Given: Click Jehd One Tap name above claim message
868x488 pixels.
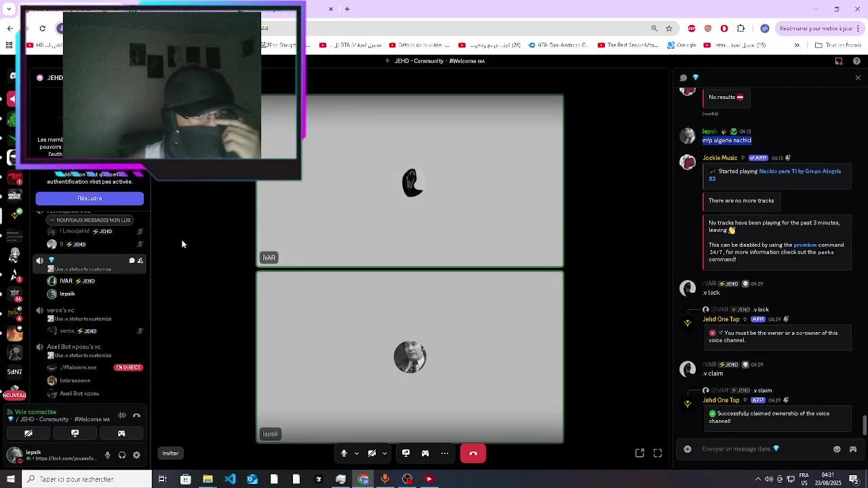Looking at the screenshot, I should point(721,400).
